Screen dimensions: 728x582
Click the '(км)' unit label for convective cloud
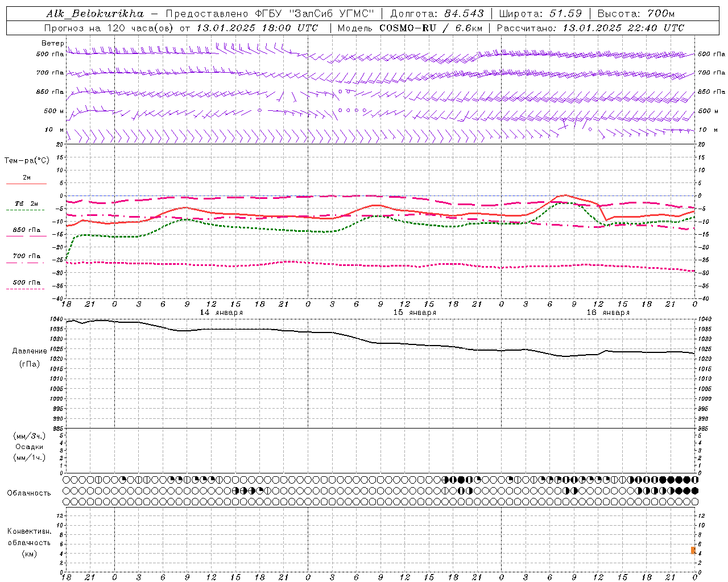(29, 554)
